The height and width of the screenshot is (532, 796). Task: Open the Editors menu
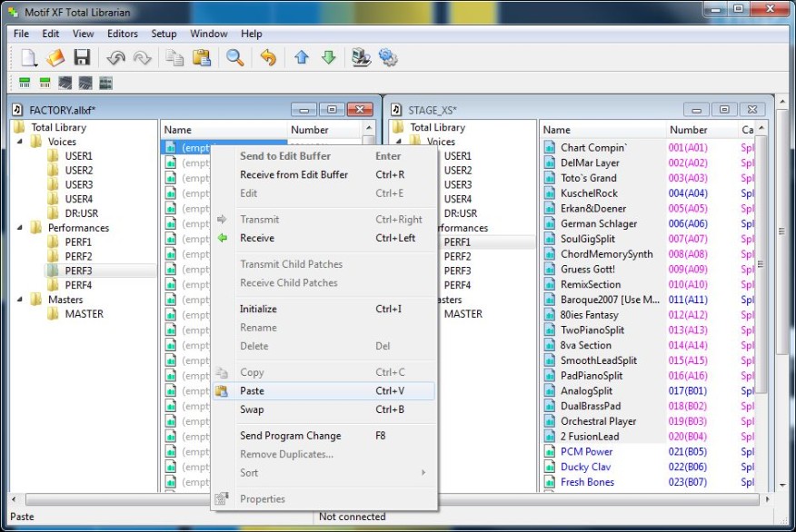123,34
